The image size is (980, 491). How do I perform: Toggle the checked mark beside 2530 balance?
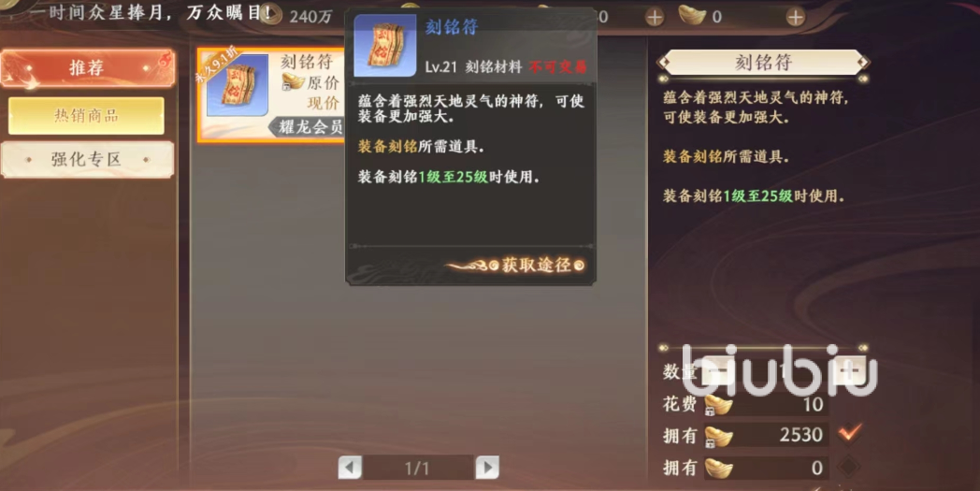[850, 432]
